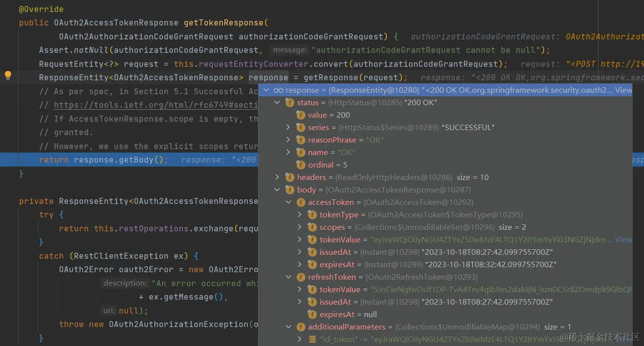
Task: Click the Assert.notNull call
Action: 74,50
